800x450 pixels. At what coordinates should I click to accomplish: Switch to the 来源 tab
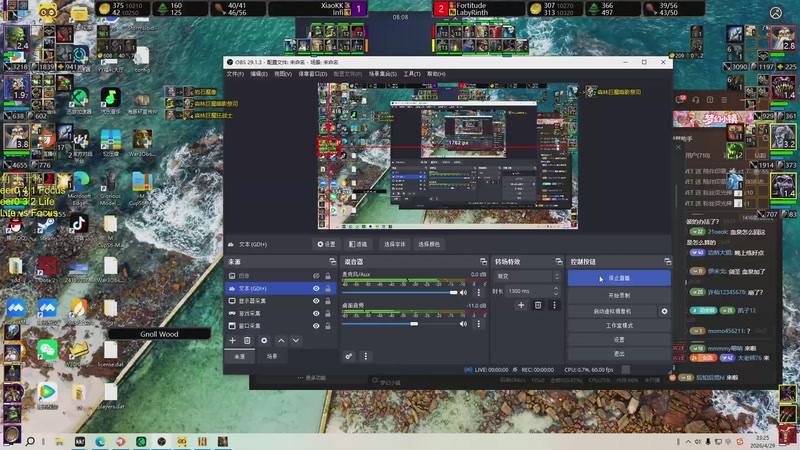tap(240, 356)
